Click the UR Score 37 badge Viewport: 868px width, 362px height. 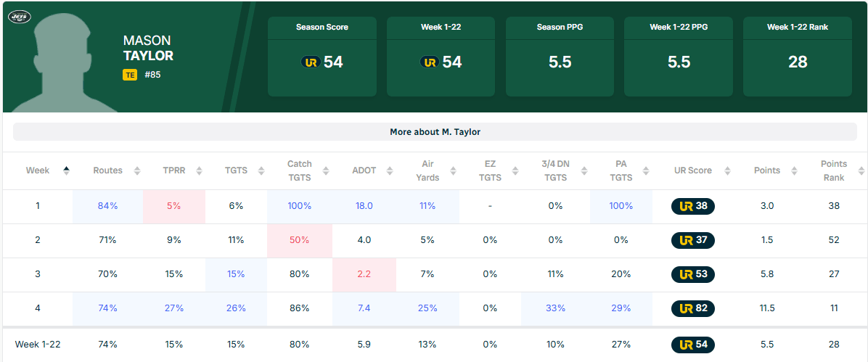[x=693, y=240]
